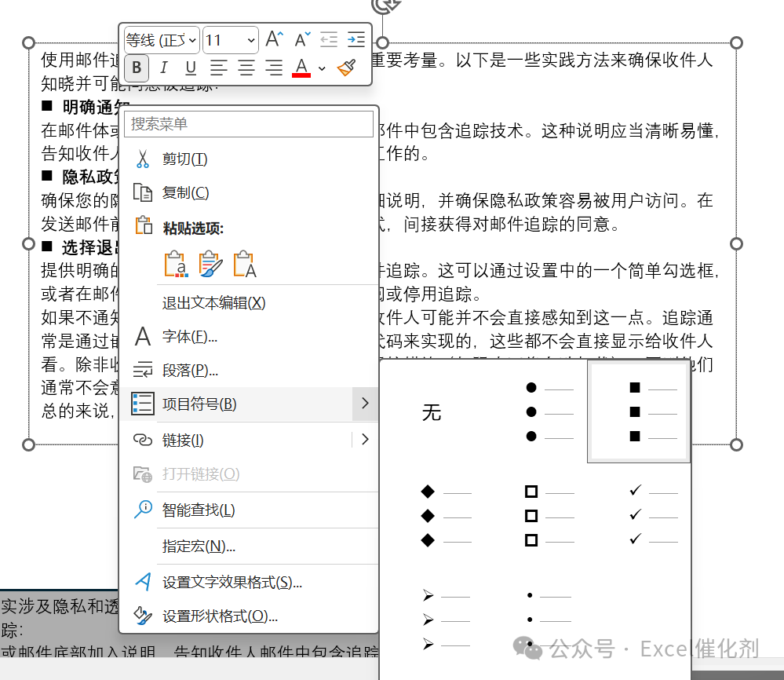Click the right middle resize handle
Image resolution: width=784 pixels, height=680 pixels.
pyautogui.click(x=736, y=243)
